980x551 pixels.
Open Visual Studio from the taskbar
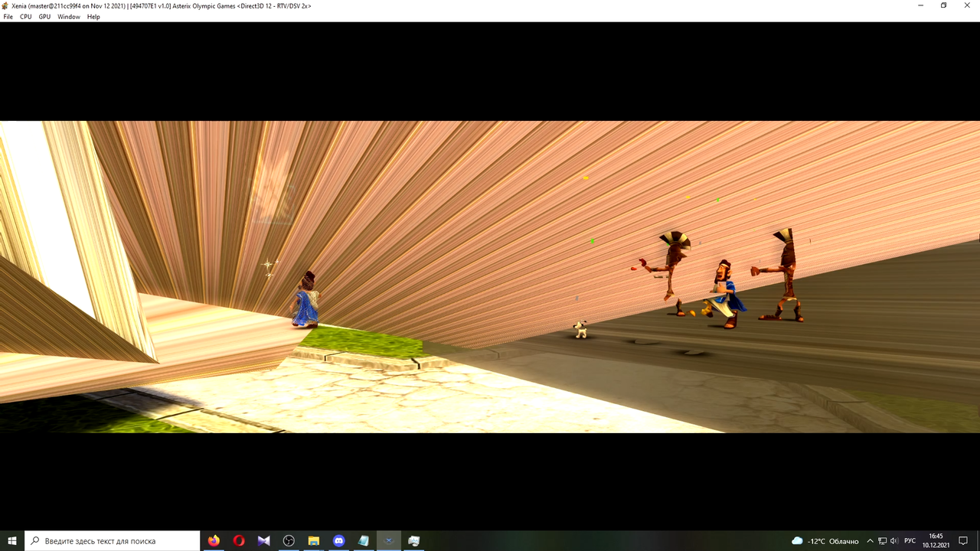tap(263, 541)
